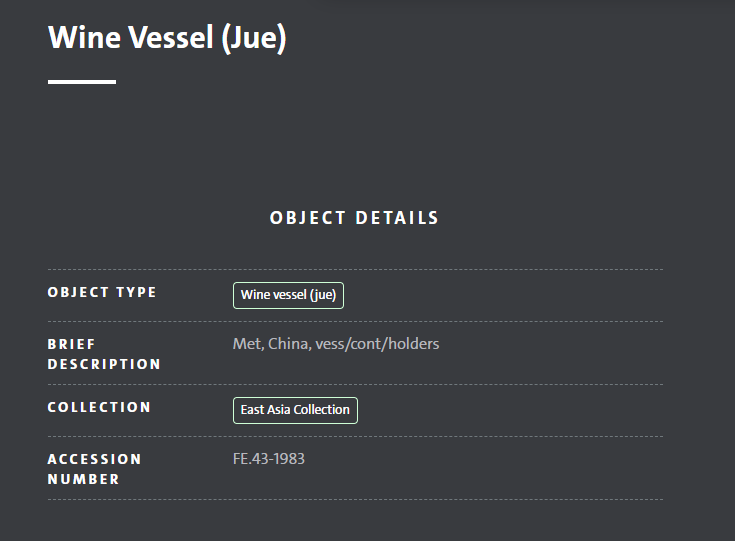Select the COLLECTION field label
The image size is (735, 541).
pyautogui.click(x=99, y=407)
